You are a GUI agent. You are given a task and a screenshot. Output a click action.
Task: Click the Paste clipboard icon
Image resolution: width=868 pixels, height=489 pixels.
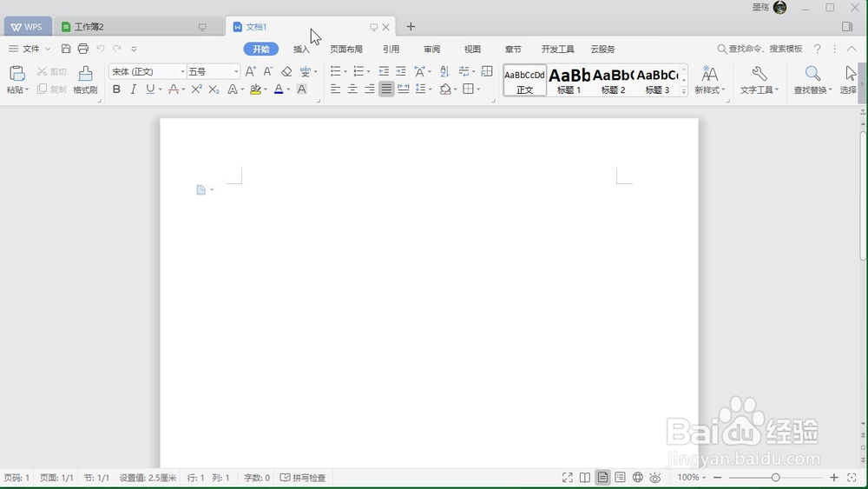pos(17,74)
